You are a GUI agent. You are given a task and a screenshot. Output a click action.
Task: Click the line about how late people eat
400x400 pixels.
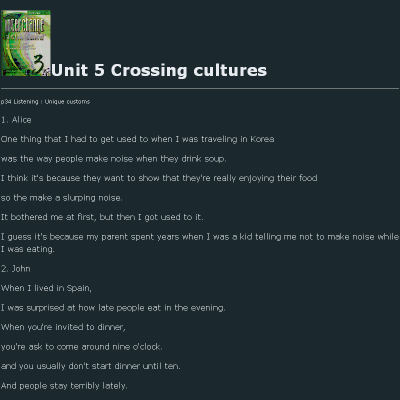pyautogui.click(x=113, y=308)
